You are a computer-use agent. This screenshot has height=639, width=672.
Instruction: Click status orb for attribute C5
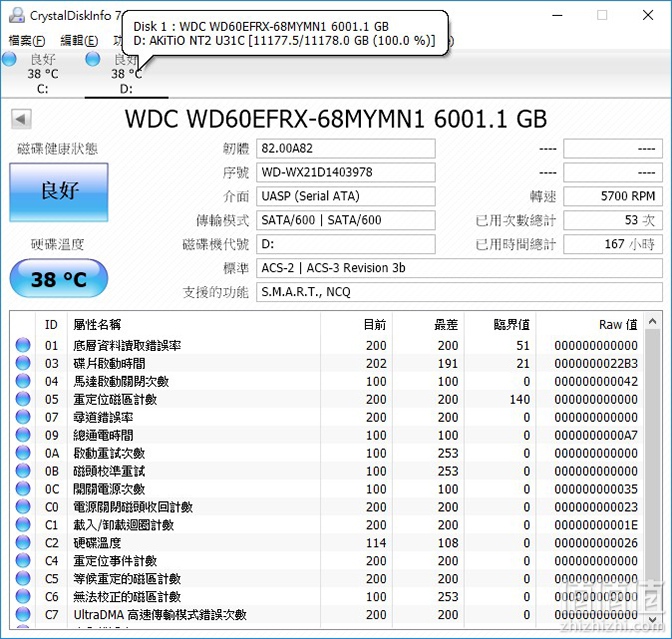[x=23, y=579]
